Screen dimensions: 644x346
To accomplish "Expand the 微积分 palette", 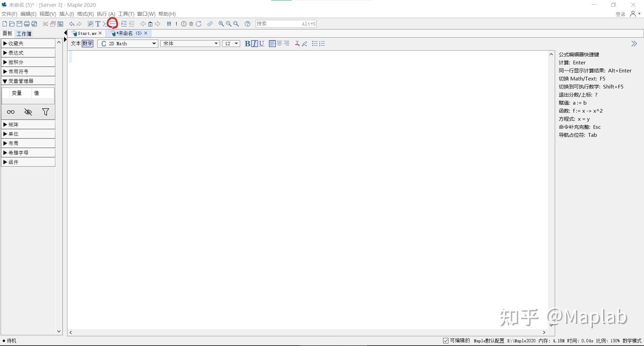I will pos(28,62).
